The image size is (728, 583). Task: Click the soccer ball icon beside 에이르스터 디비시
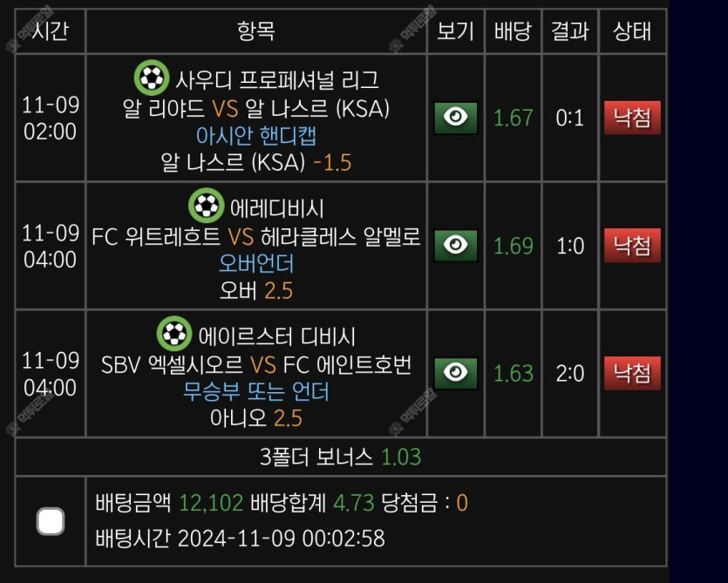click(173, 334)
